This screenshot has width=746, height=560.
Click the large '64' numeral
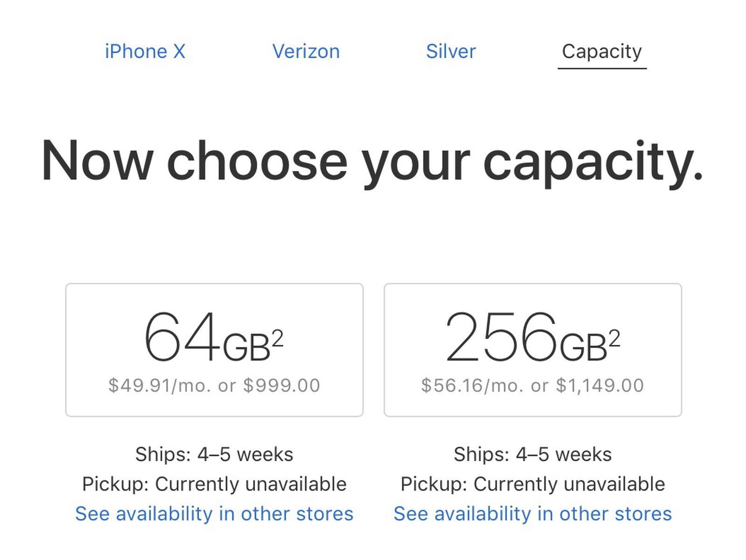(x=182, y=337)
